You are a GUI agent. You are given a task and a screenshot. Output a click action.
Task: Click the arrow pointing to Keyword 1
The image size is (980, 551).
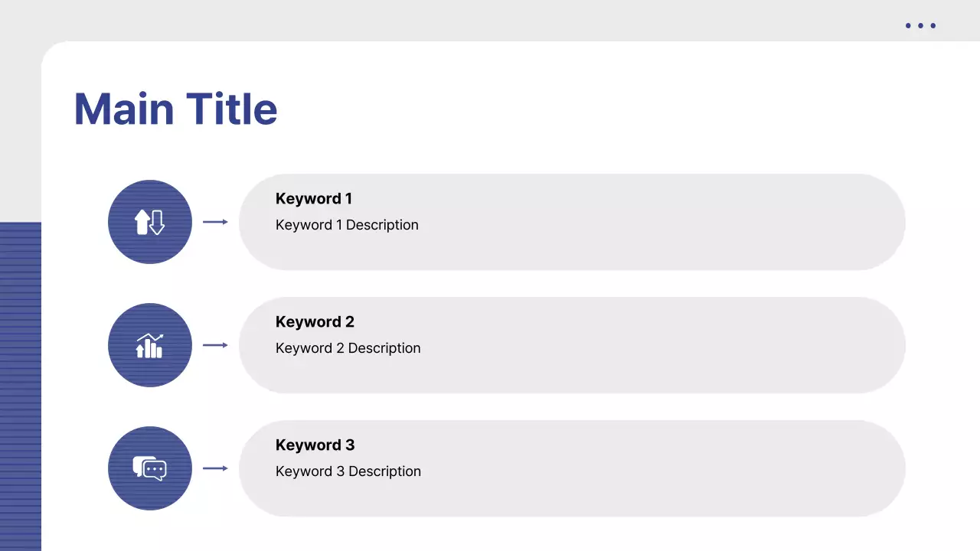click(215, 222)
